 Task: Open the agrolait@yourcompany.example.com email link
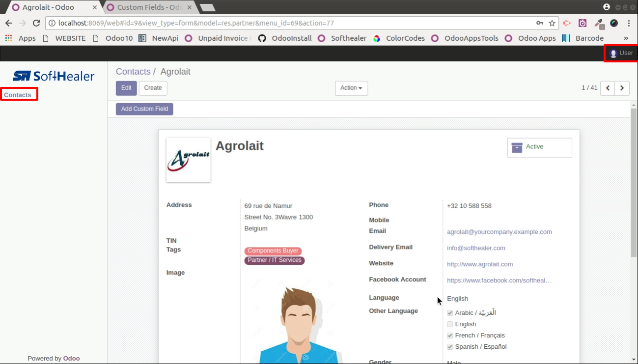pyautogui.click(x=499, y=232)
